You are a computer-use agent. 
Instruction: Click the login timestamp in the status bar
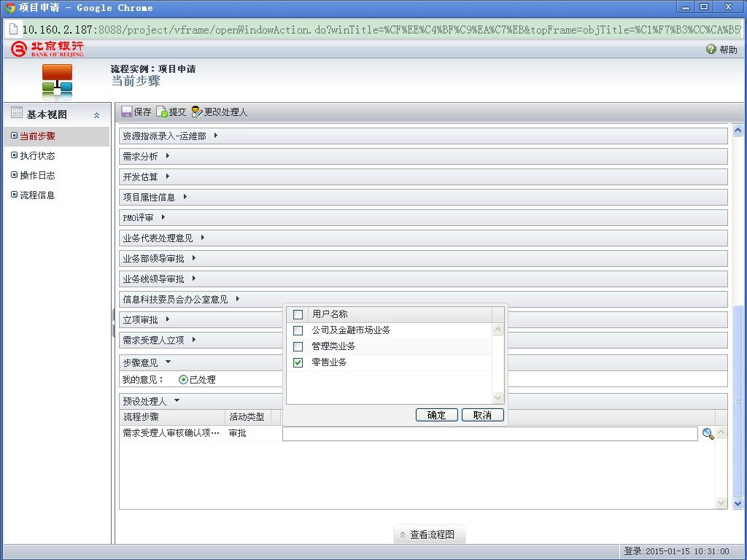coord(676,551)
